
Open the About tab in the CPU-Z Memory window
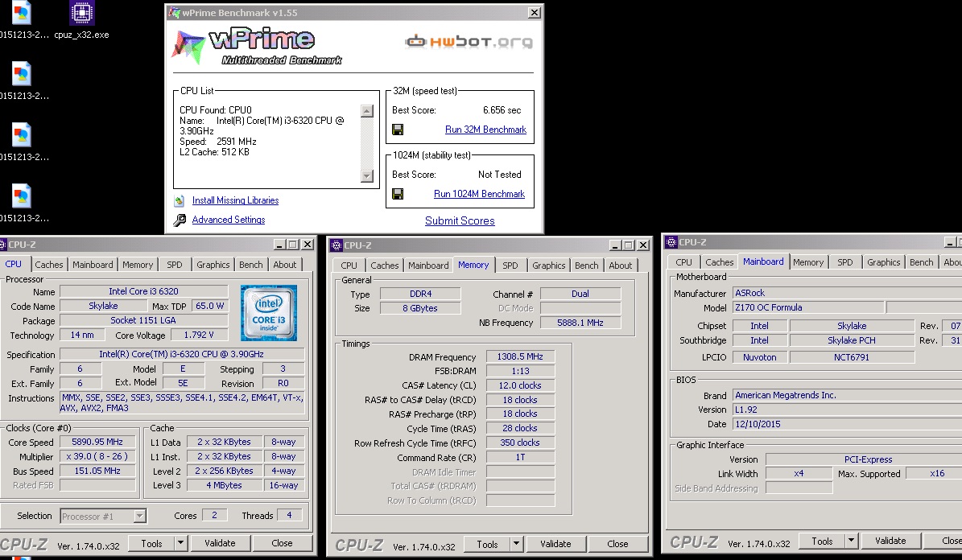pyautogui.click(x=621, y=266)
